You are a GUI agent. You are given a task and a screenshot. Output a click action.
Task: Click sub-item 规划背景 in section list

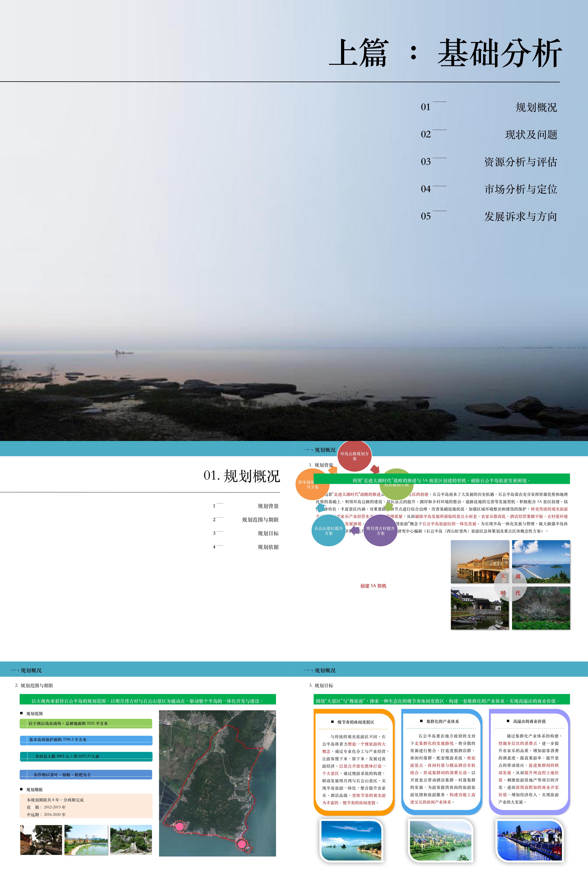coord(268,506)
